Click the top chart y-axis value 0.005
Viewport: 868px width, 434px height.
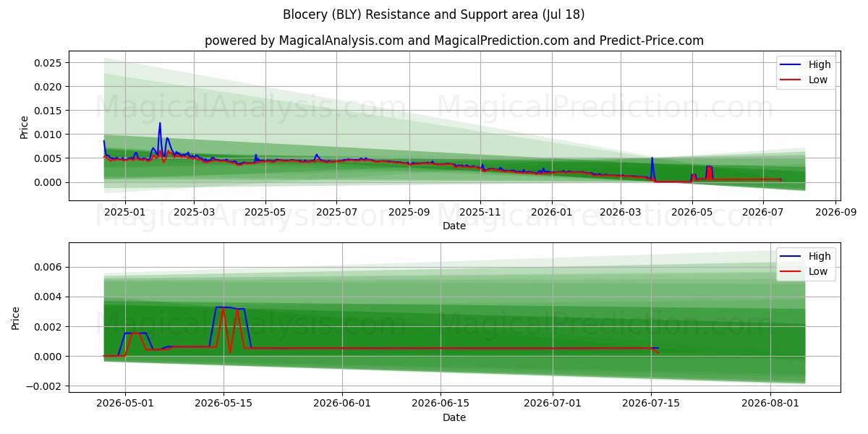[48, 158]
